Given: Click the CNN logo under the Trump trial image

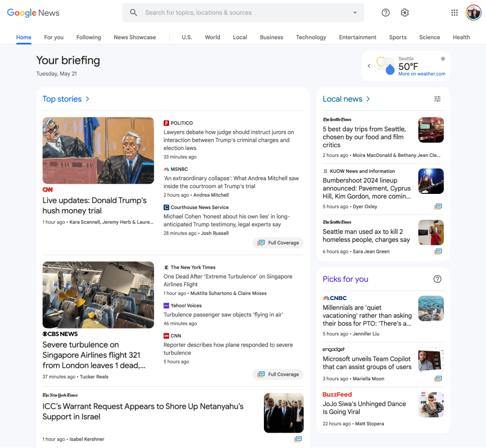Looking at the screenshot, I should [x=48, y=190].
